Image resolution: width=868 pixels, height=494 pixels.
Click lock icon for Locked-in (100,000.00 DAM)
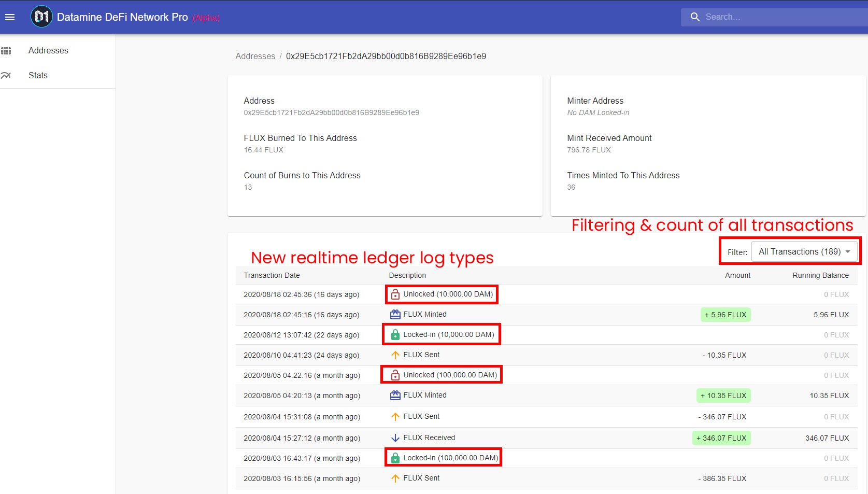tap(395, 458)
